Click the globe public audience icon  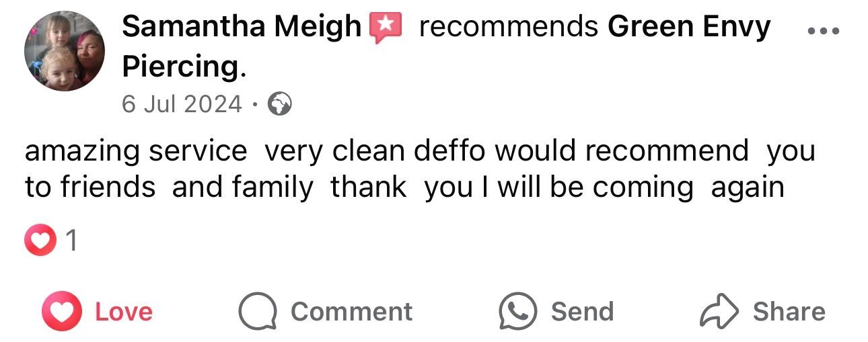point(279,104)
